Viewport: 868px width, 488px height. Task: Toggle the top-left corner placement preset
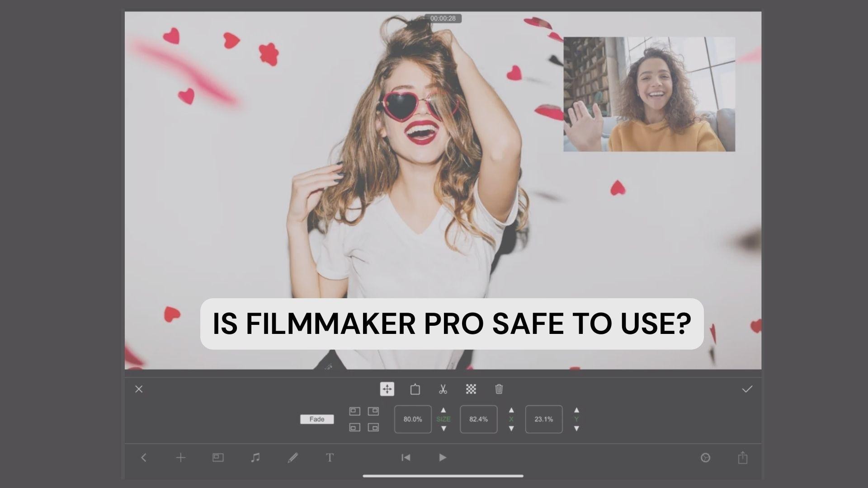[x=355, y=411]
